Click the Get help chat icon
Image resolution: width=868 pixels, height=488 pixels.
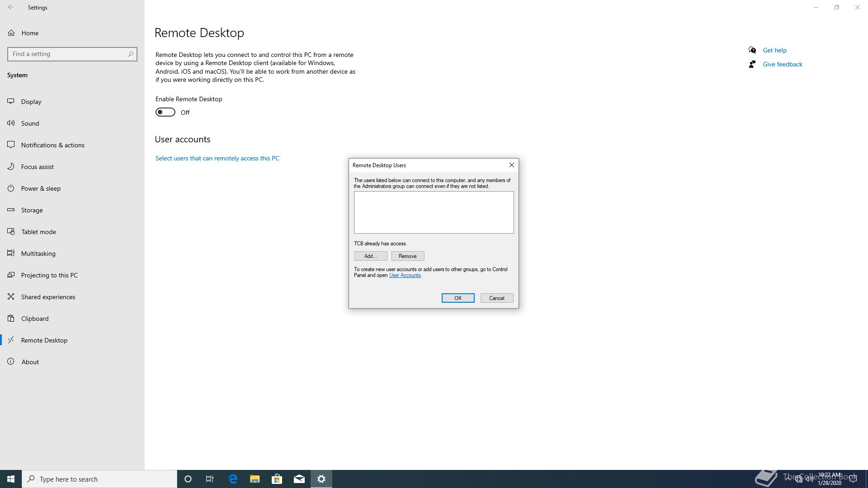pos(752,50)
